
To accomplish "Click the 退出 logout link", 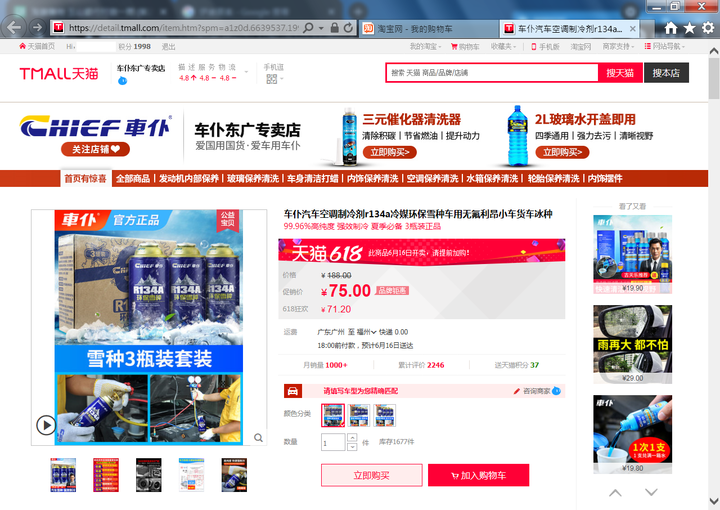I will [169, 46].
